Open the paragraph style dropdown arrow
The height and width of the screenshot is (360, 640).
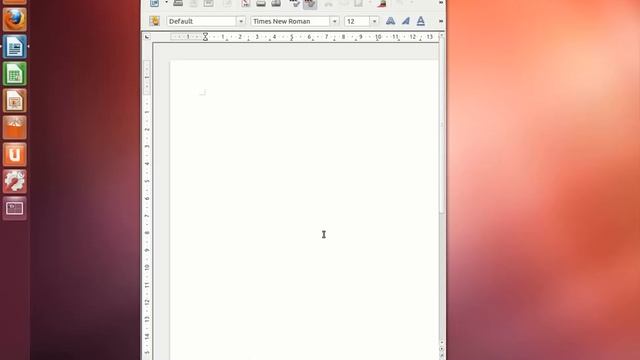click(x=241, y=21)
